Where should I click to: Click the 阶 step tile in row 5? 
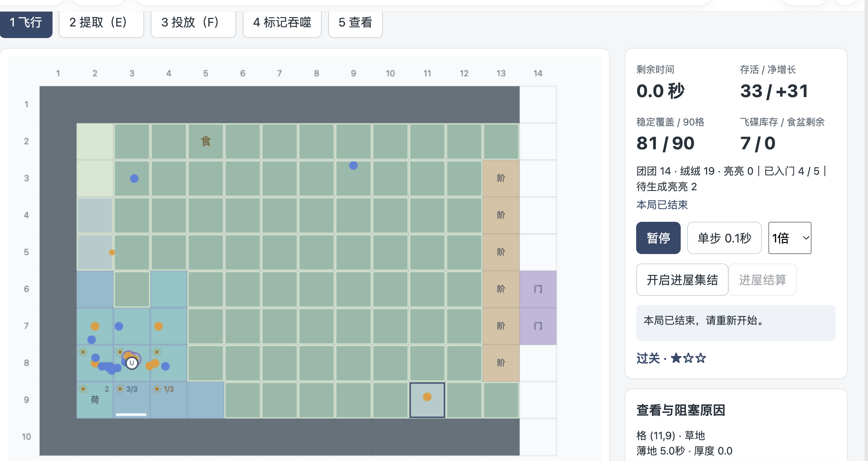[x=501, y=252]
